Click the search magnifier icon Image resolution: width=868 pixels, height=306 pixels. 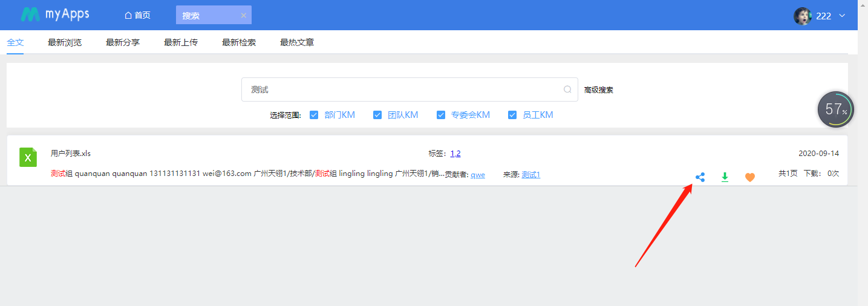point(567,90)
